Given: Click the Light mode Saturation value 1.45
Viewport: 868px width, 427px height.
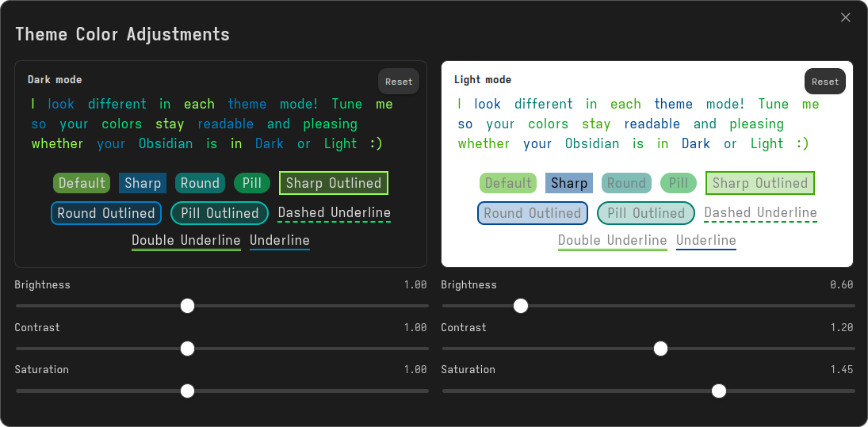Looking at the screenshot, I should [x=841, y=369].
